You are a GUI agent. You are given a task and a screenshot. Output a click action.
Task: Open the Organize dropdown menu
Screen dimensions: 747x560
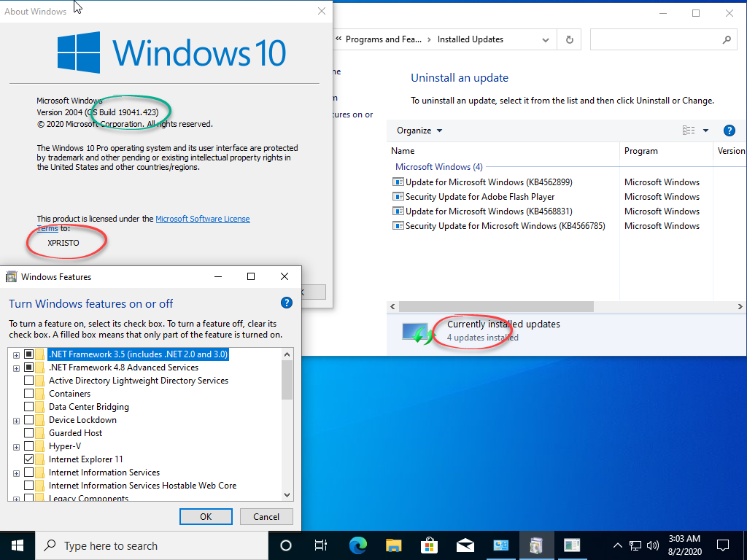(419, 131)
